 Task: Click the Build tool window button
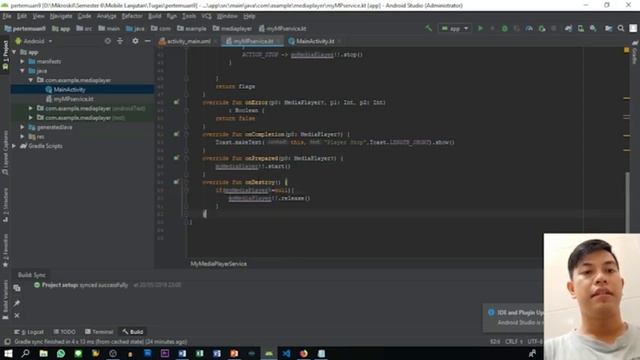click(133, 332)
